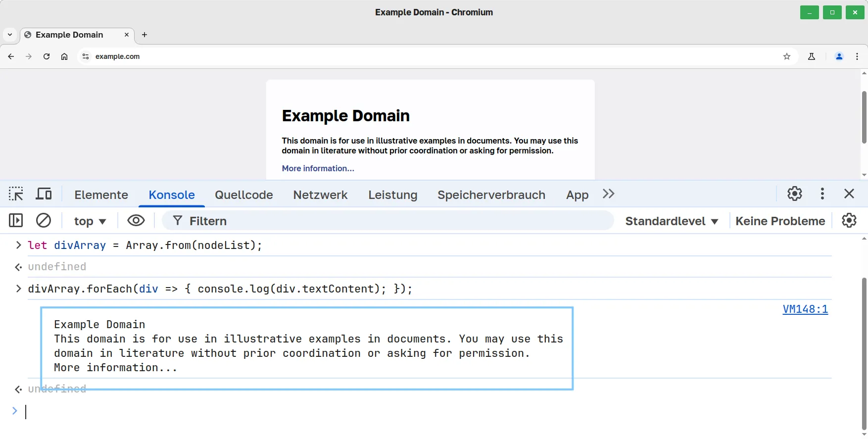
Task: Select the Konsole tab
Action: 172,195
